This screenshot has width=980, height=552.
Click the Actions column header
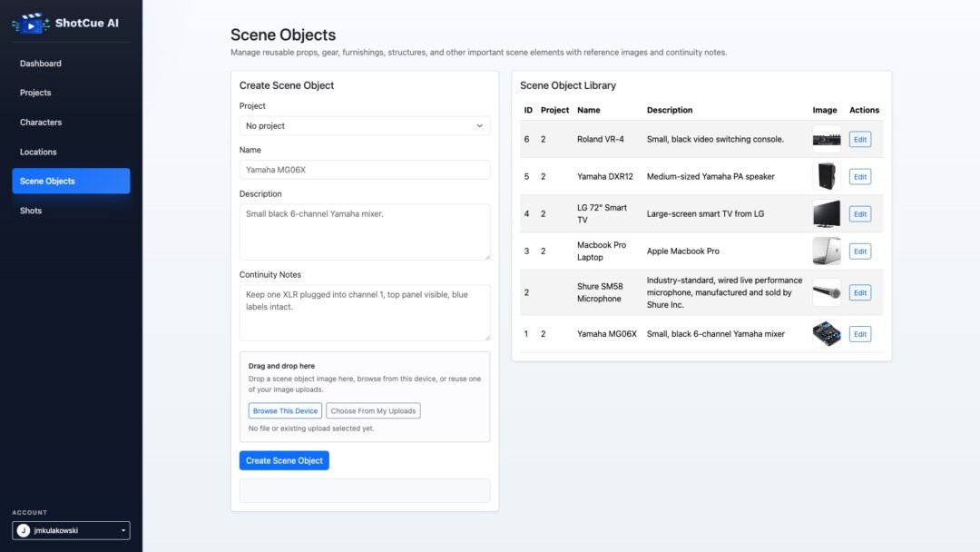coord(864,110)
